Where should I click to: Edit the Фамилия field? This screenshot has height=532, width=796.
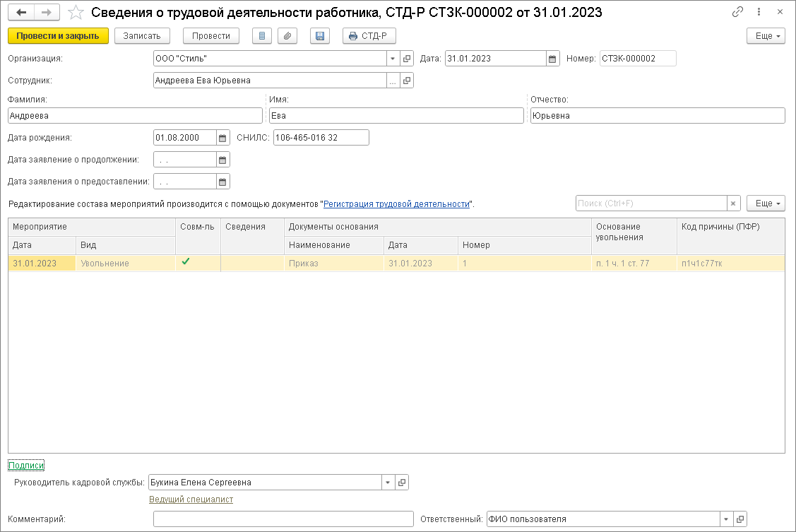pyautogui.click(x=135, y=116)
